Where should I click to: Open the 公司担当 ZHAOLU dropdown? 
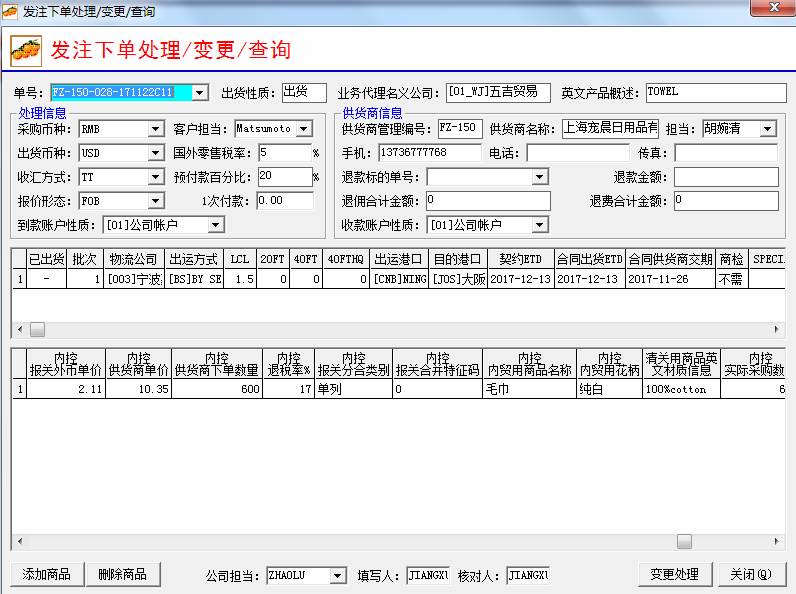pyautogui.click(x=337, y=576)
